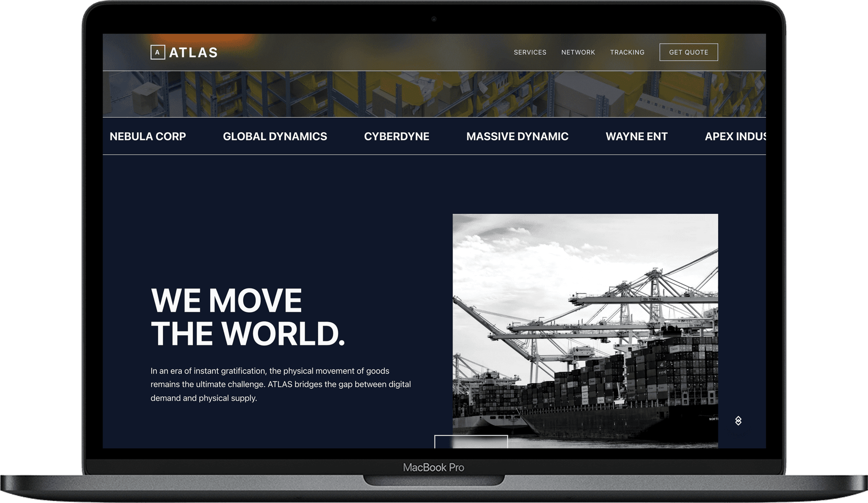Open the container ship port photo

tap(585, 331)
